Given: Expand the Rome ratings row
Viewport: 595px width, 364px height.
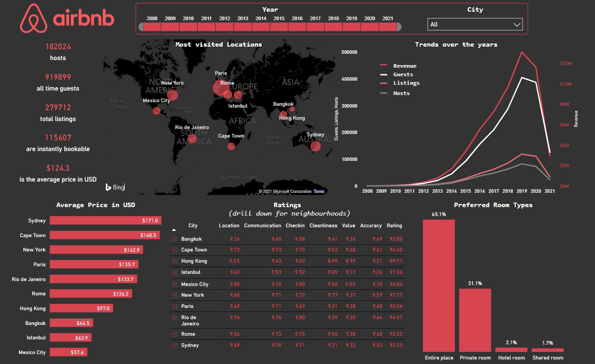Looking at the screenshot, I should tap(174, 334).
